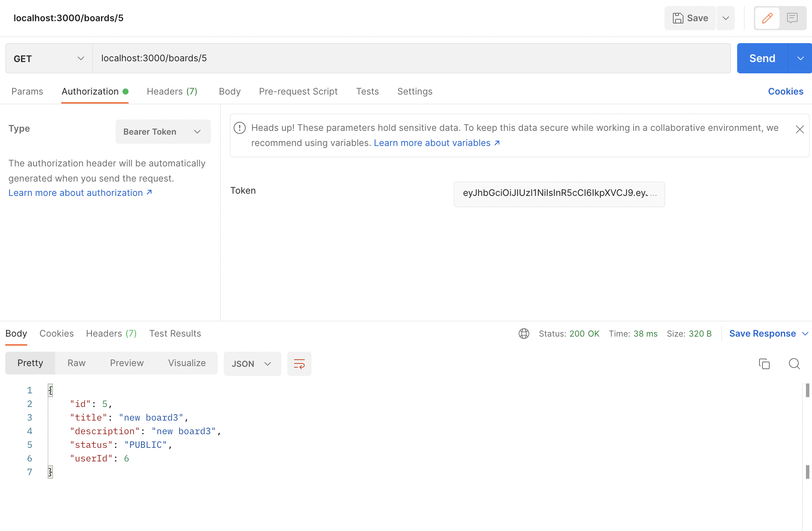Switch to Preview response view
812x531 pixels.
point(127,363)
